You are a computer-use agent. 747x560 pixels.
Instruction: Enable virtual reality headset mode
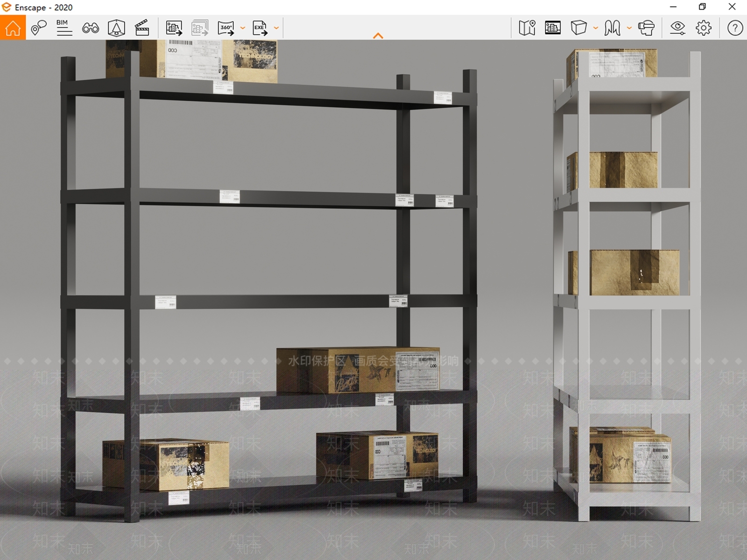pyautogui.click(x=646, y=28)
